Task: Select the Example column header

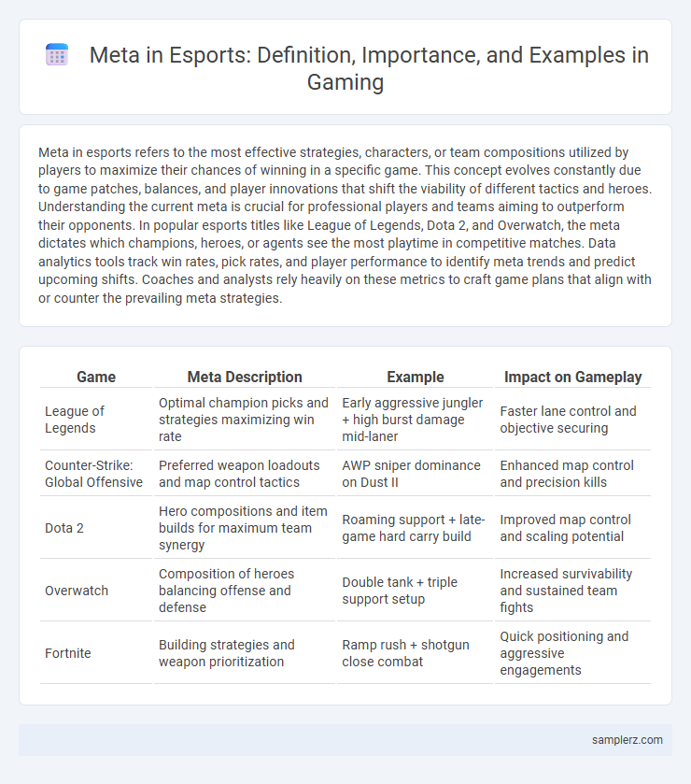Action: (416, 377)
